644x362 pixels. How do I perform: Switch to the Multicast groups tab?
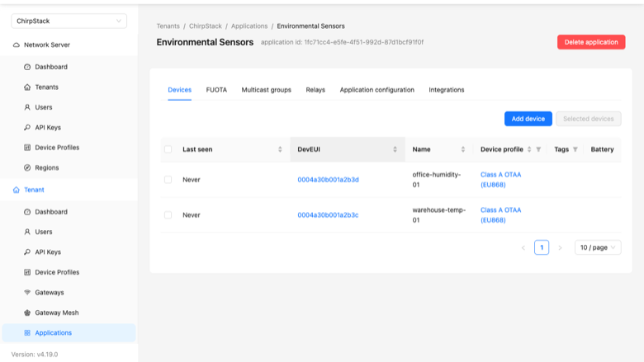click(266, 90)
